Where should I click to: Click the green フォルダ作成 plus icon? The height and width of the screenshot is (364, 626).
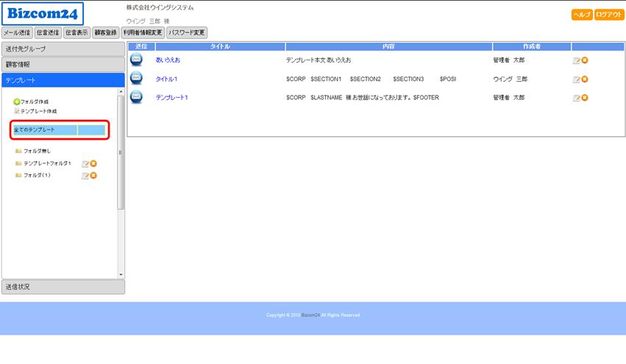point(17,101)
